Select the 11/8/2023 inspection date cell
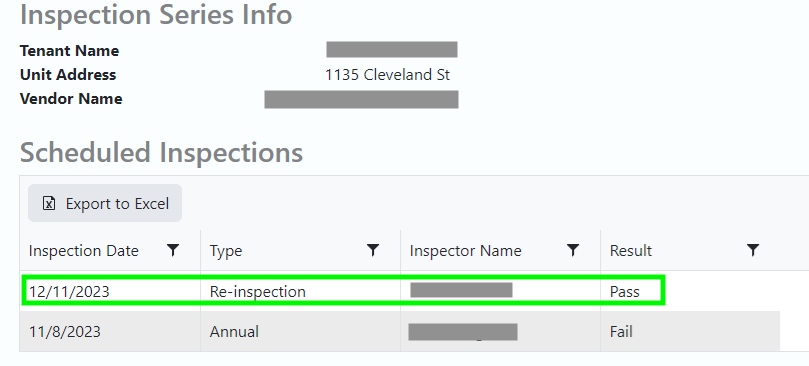This screenshot has width=809, height=366. tap(64, 331)
